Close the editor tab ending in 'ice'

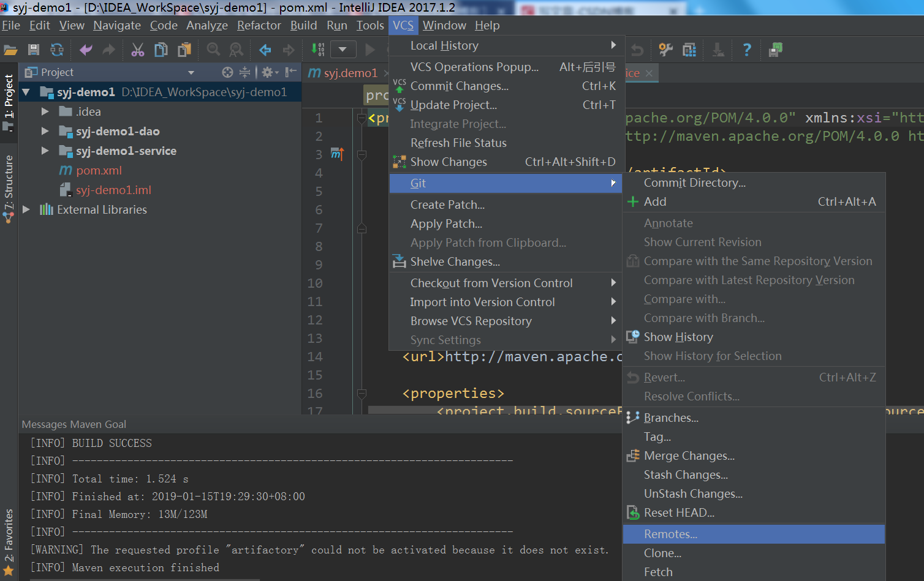point(649,73)
